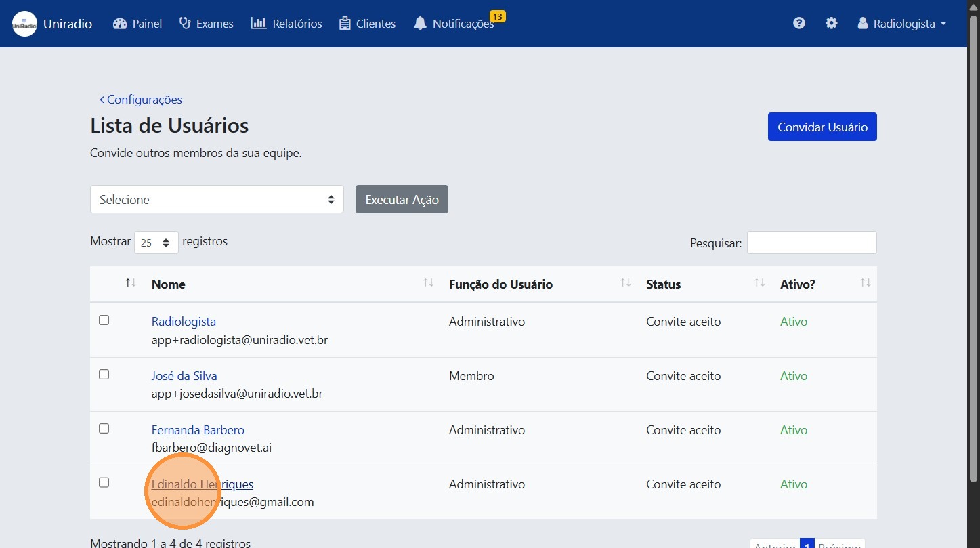Click the Convidar Usuário button
The image size is (980, 548).
[x=822, y=127]
